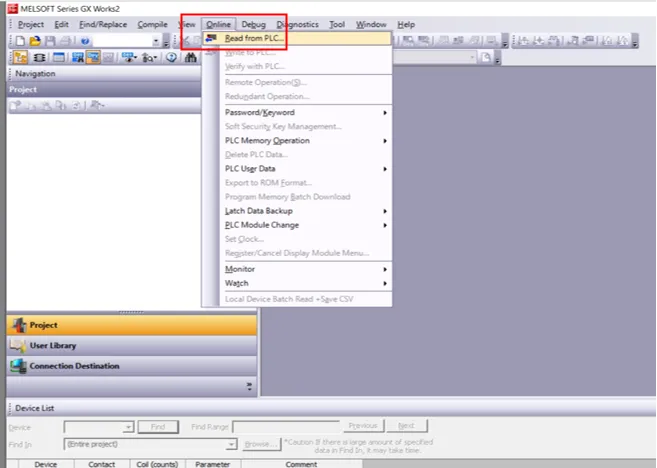
Task: Click the Navigation panel title
Action: pos(35,73)
